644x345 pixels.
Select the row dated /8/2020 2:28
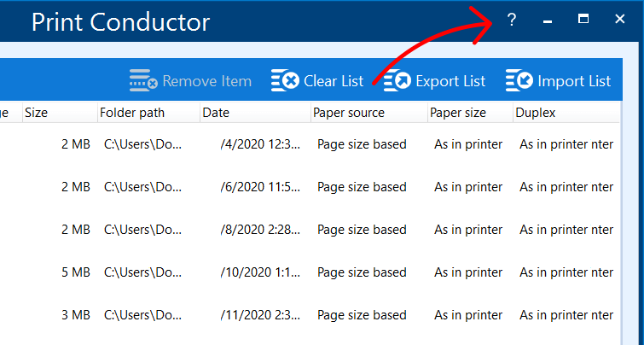[260, 230]
